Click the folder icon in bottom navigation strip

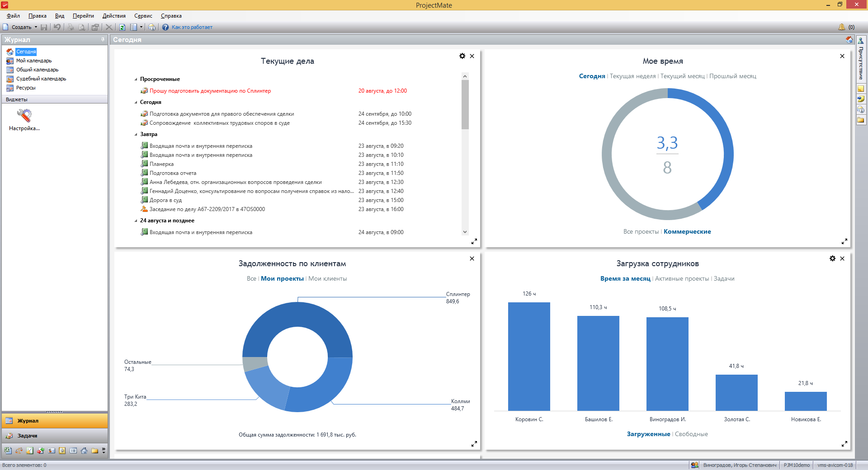pos(95,451)
